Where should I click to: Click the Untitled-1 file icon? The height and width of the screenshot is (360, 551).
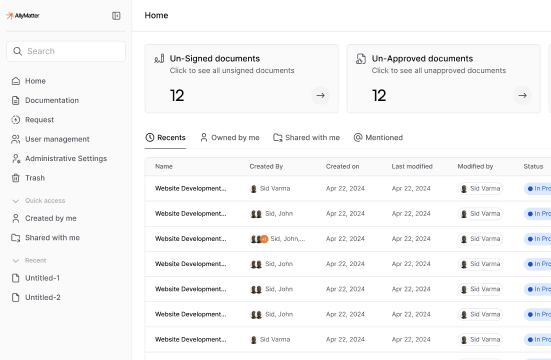click(x=16, y=278)
